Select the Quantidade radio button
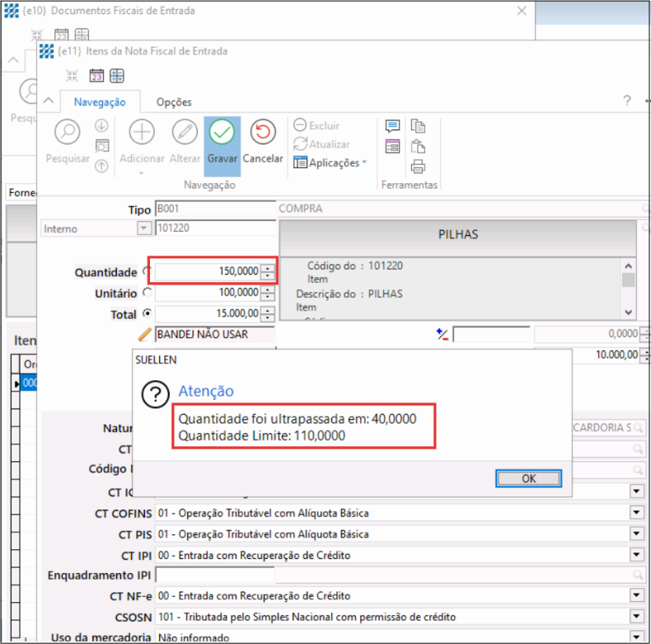Screen dimensions: 651x644 click(147, 271)
